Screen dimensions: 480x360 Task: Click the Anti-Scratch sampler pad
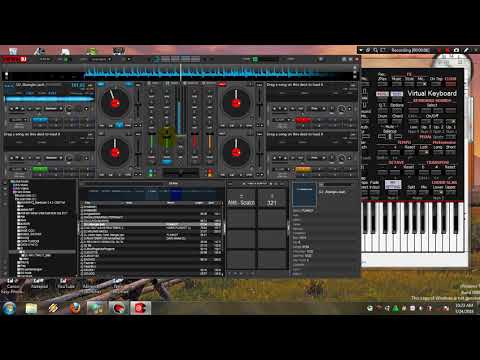tap(241, 199)
